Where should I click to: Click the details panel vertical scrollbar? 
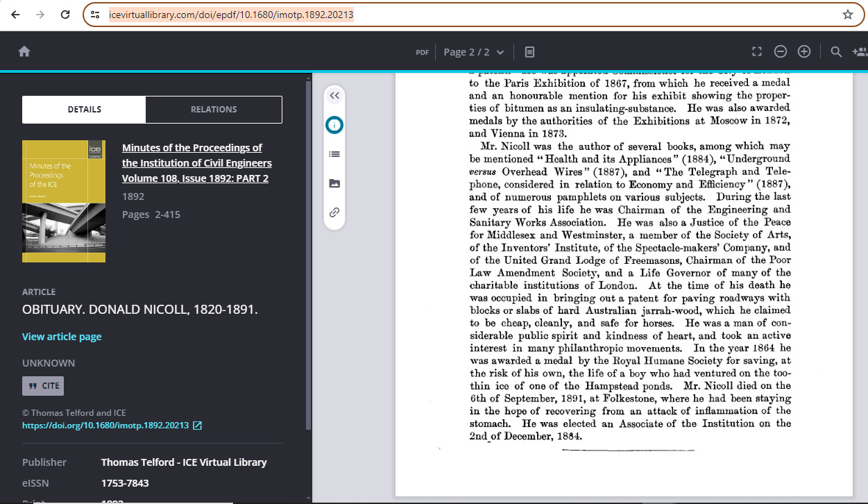(309, 257)
